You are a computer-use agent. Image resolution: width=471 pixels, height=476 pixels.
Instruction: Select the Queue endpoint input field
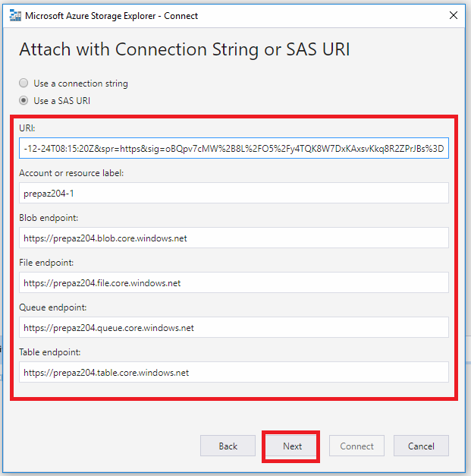point(234,327)
